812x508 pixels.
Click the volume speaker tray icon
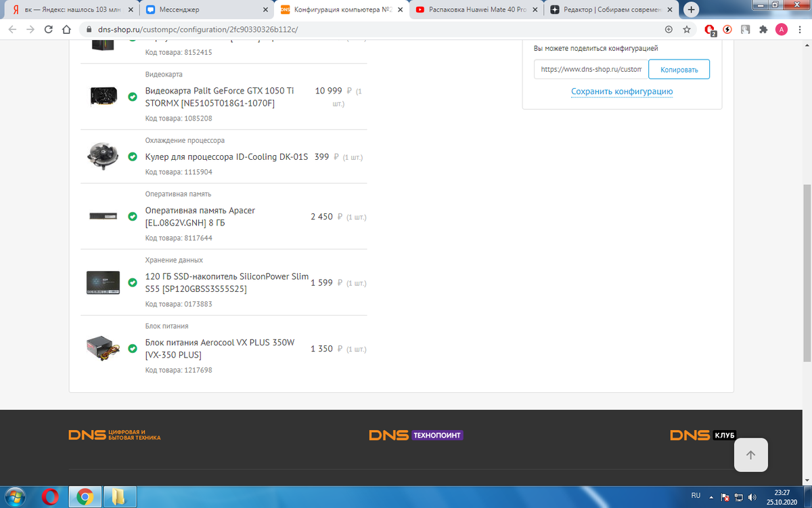(x=752, y=497)
